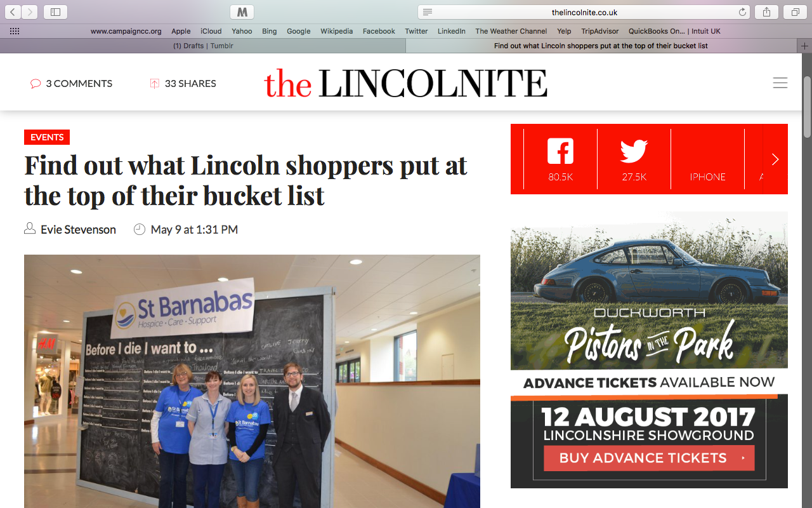Open a new tab with plus button
Screen dimensions: 812x508
804,46
